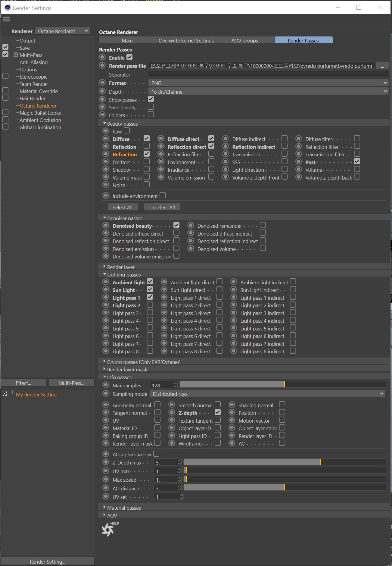This screenshot has width=392, height=566.
Task: Open the Depth 16 Bit/Channel dropdown
Action: pyautogui.click(x=269, y=92)
